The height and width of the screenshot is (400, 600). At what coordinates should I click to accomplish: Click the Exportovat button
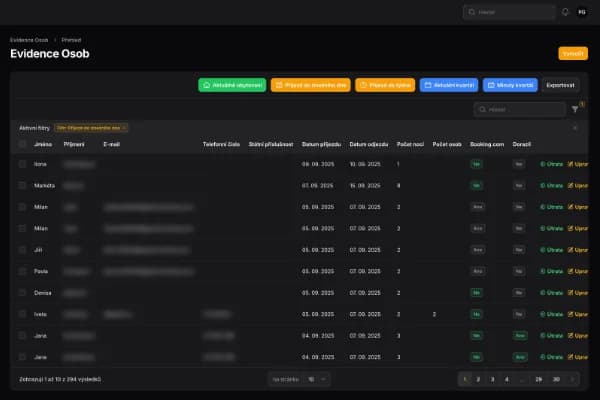click(x=560, y=85)
